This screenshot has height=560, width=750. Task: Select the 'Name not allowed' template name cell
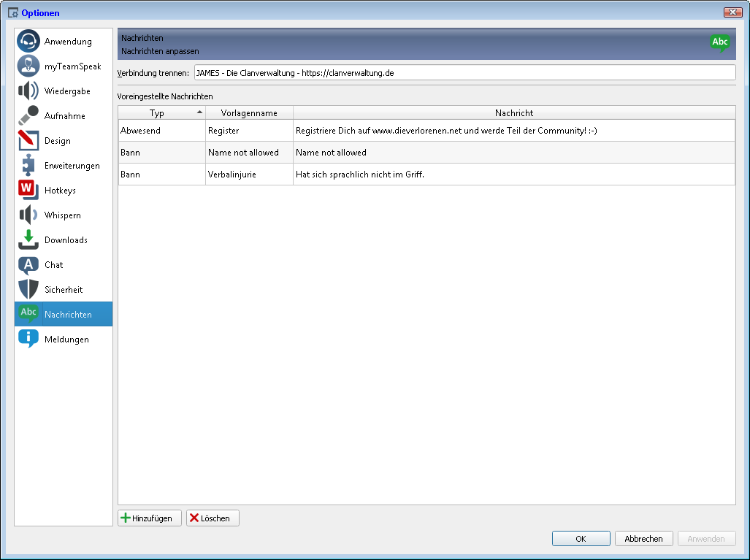pyautogui.click(x=249, y=153)
